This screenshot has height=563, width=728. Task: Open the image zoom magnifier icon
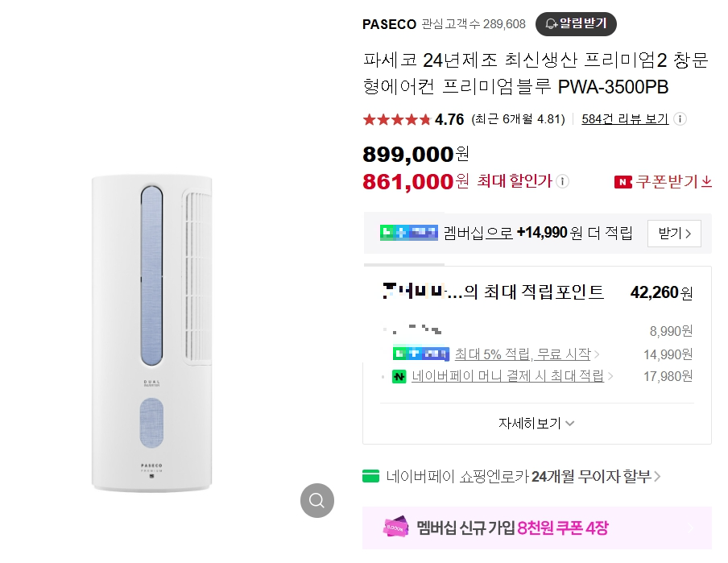point(316,501)
